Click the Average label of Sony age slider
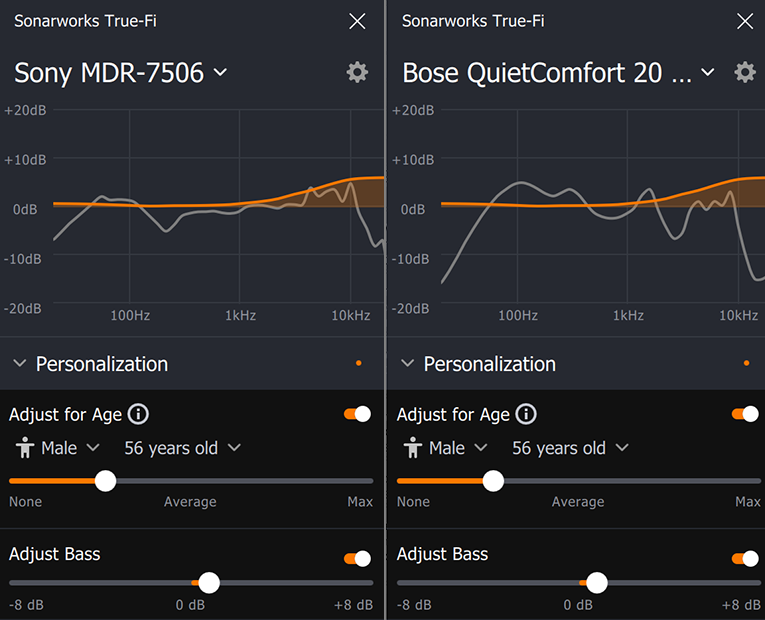Screen dimensions: 765x620 click(x=190, y=501)
